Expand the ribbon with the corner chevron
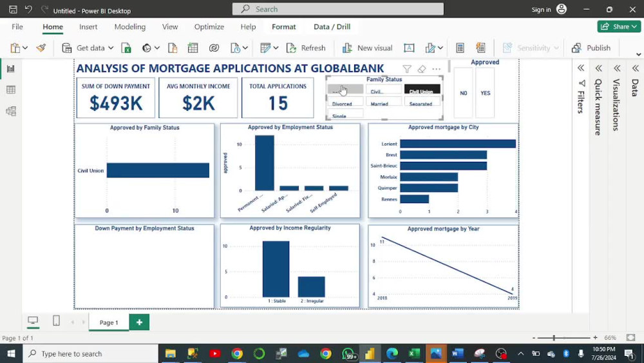This screenshot has width=644, height=363. pyautogui.click(x=638, y=54)
